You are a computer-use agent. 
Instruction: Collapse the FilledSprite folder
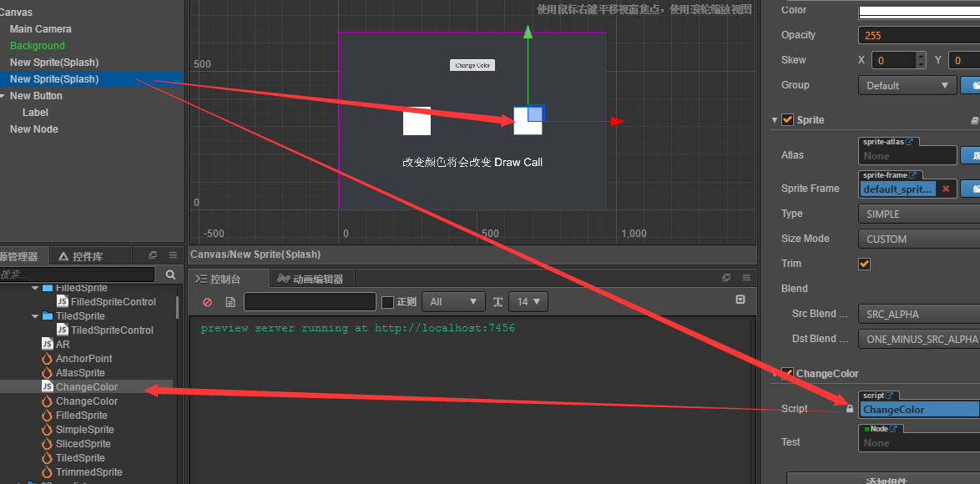point(35,289)
